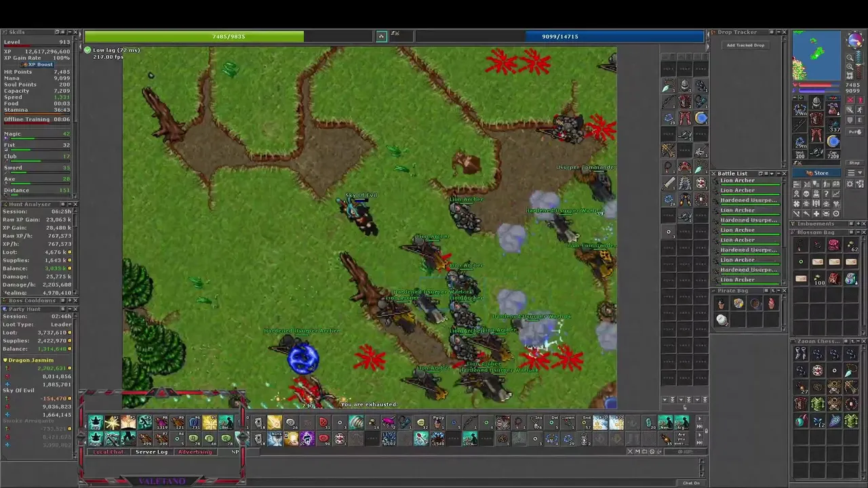The width and height of the screenshot is (868, 488).
Task: Click the blue mana bar at top
Action: click(x=559, y=37)
